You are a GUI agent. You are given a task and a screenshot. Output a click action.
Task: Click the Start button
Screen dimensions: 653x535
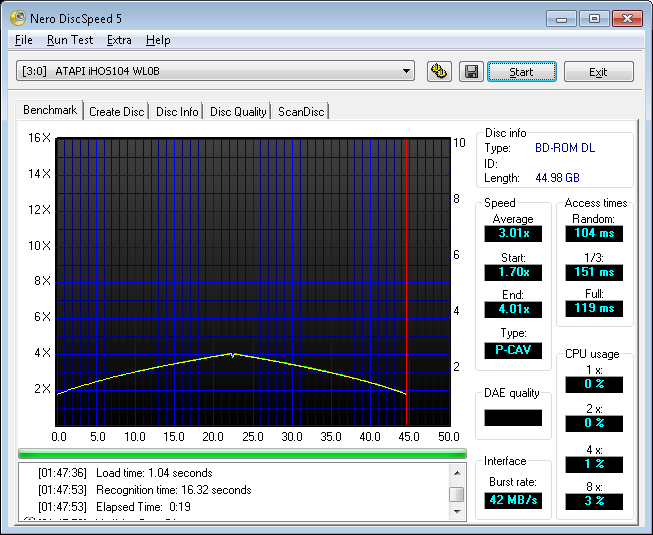[522, 72]
